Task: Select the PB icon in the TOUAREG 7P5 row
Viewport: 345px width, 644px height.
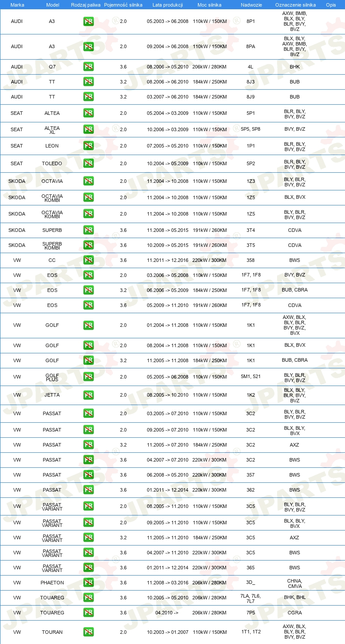Action: (x=88, y=613)
